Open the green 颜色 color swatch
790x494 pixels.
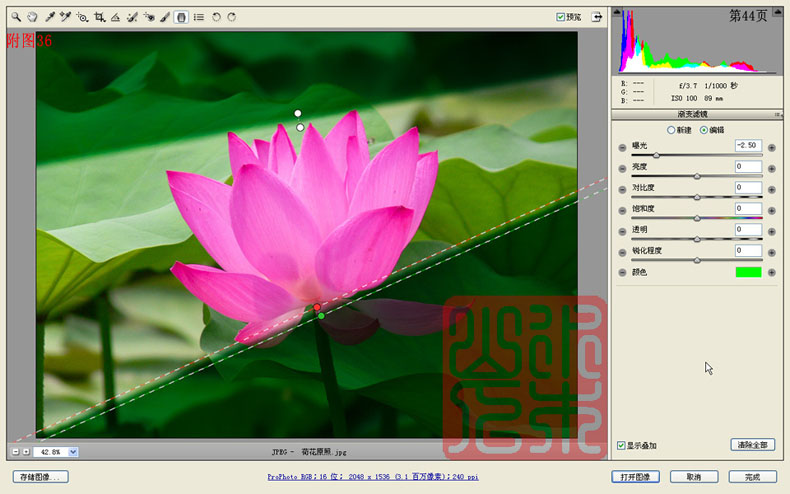[748, 273]
